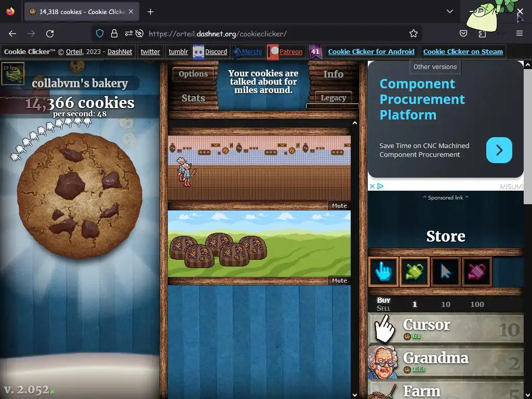Mute the farm building row
This screenshot has height=399, width=532.
click(339, 281)
